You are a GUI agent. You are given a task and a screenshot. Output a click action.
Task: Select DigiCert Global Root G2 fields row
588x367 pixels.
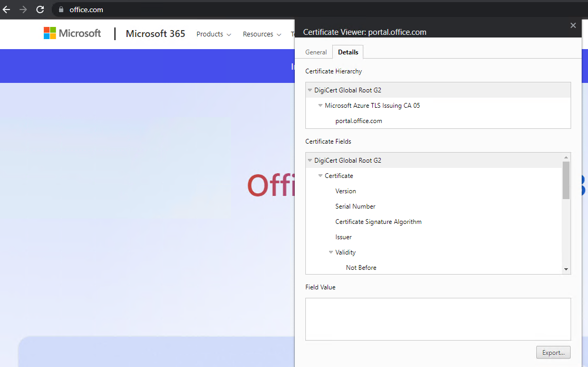[434, 161]
